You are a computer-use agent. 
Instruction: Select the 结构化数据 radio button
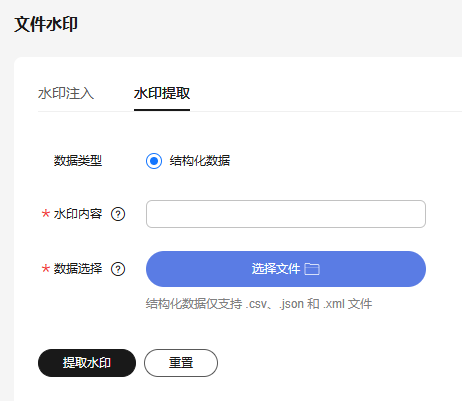(154, 161)
